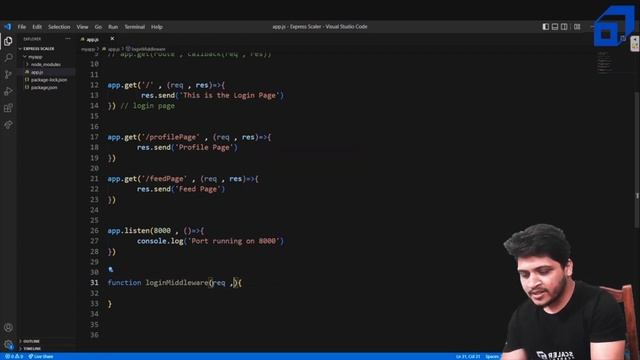Open the Explorer view in the activity bar
Image resolution: width=640 pixels, height=360 pixels.
coord(8,41)
